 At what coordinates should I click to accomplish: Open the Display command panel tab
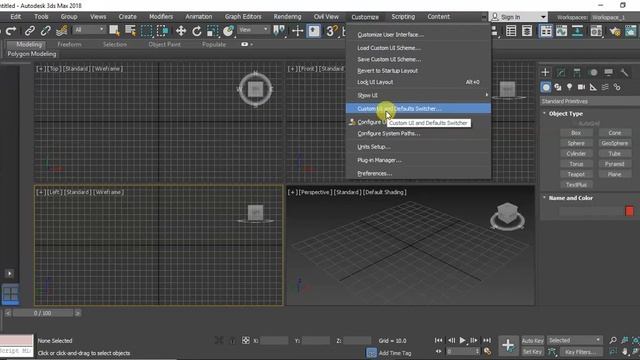[x=609, y=73]
